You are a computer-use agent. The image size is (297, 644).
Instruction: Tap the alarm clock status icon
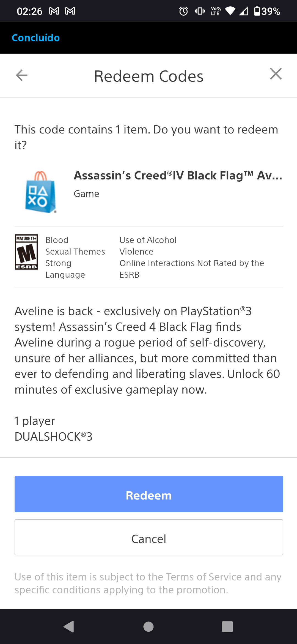point(183,11)
